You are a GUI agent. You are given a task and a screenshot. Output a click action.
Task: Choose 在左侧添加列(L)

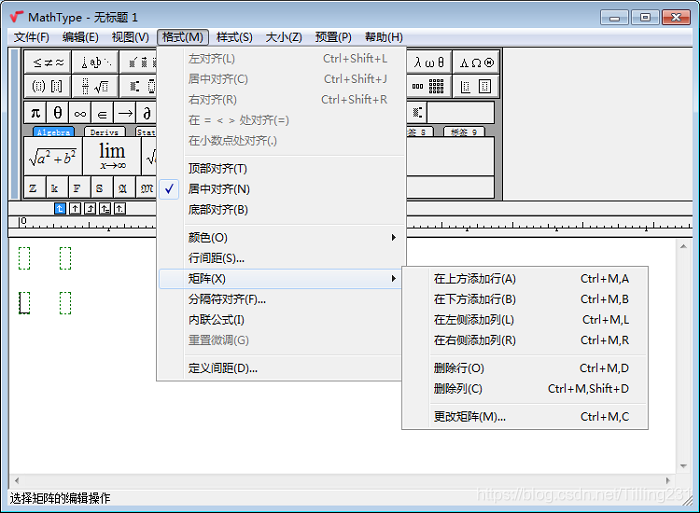point(525,320)
